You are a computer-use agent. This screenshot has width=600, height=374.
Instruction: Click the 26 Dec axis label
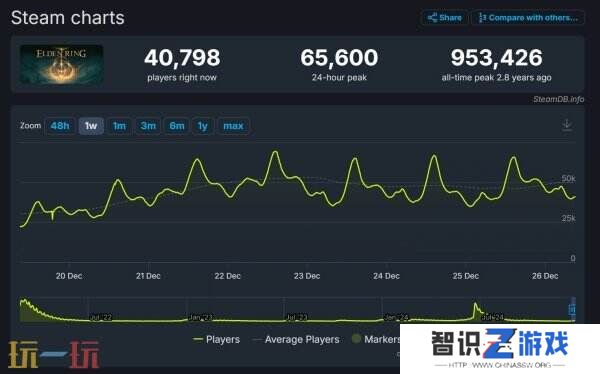click(x=545, y=276)
